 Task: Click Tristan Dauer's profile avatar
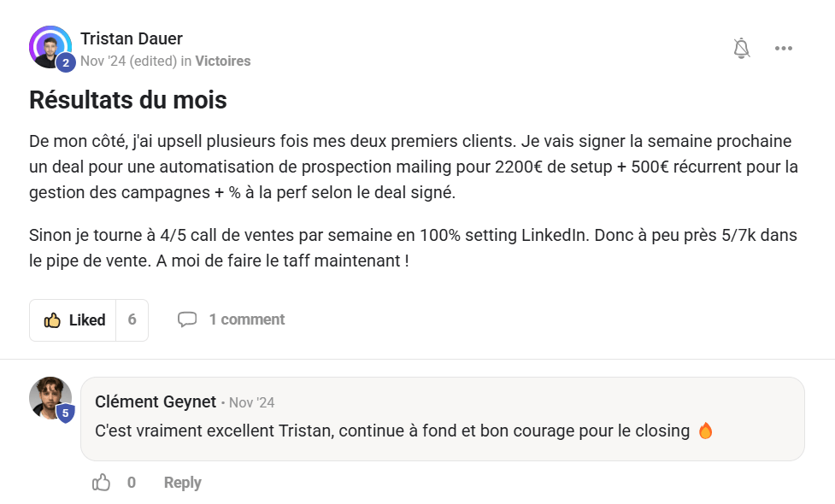[x=49, y=46]
